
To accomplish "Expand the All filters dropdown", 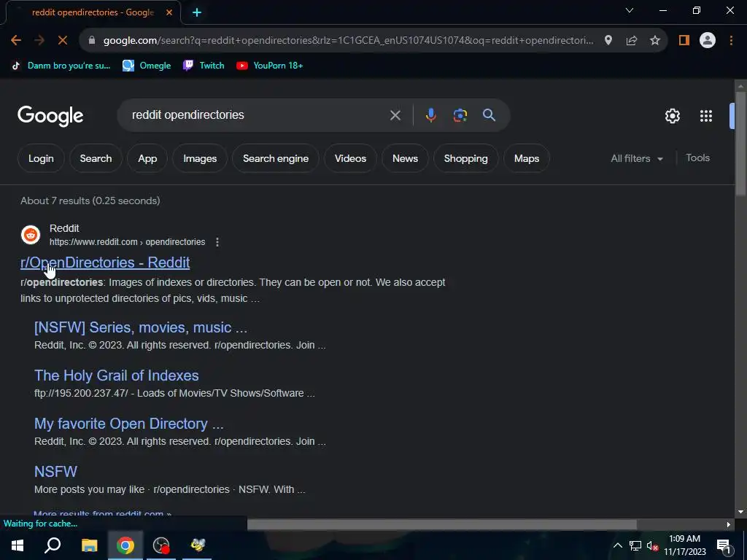I will coord(637,158).
